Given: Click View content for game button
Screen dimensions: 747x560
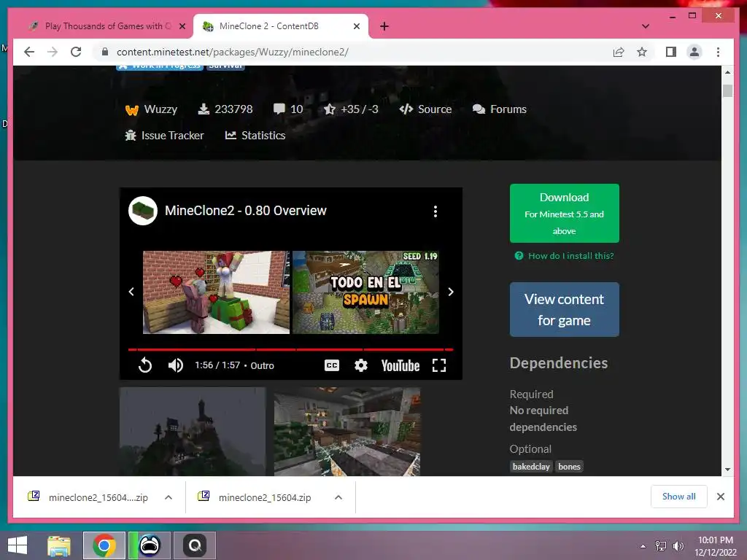Looking at the screenshot, I should pyautogui.click(x=564, y=309).
